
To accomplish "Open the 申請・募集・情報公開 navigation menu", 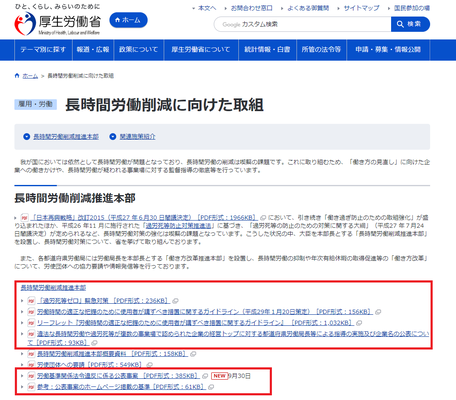I will point(388,50).
